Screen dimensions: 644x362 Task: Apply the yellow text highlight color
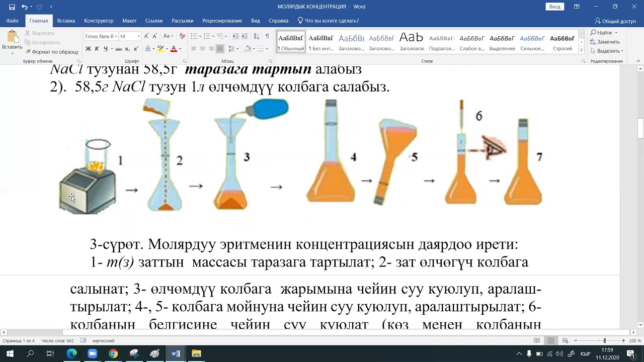pyautogui.click(x=160, y=49)
